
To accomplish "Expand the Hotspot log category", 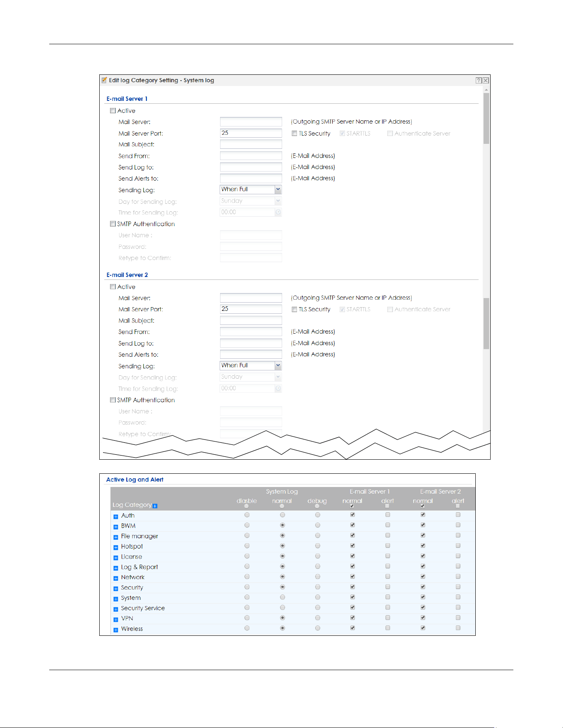I will point(116,548).
